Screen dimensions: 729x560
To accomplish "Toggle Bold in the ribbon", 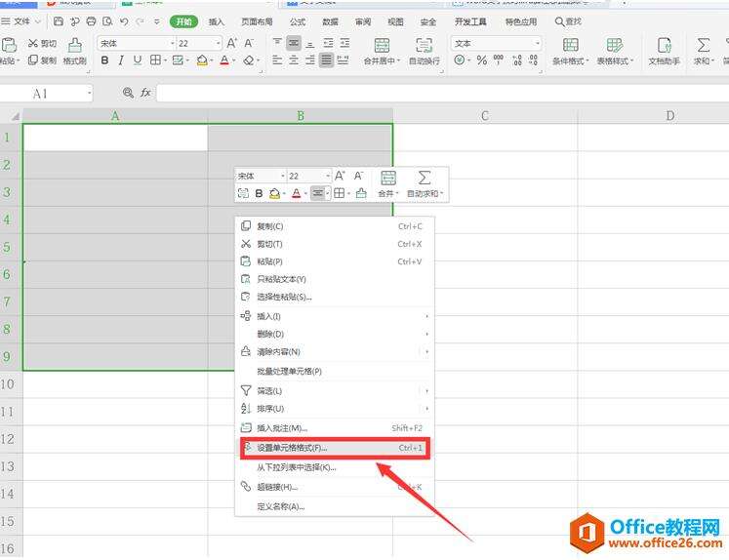I will pos(104,60).
